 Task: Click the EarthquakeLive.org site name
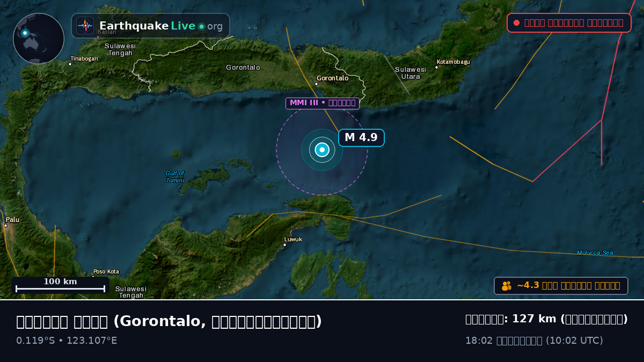(x=161, y=26)
